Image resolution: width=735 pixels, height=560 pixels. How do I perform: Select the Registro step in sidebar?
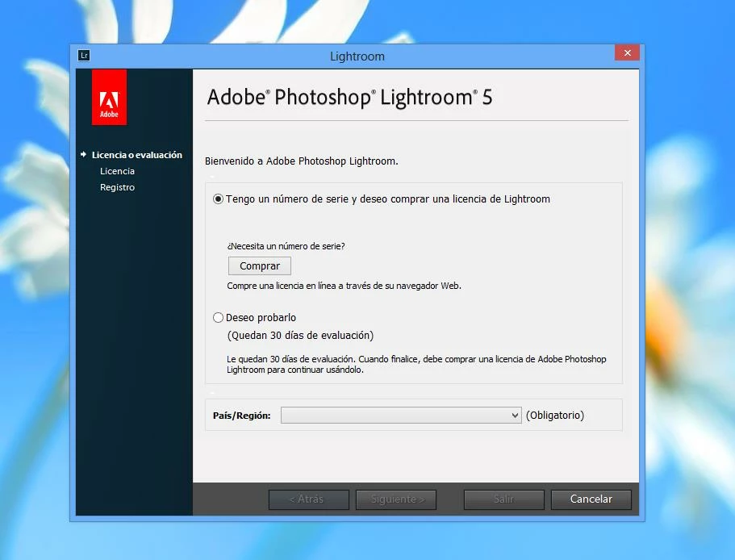coord(117,187)
